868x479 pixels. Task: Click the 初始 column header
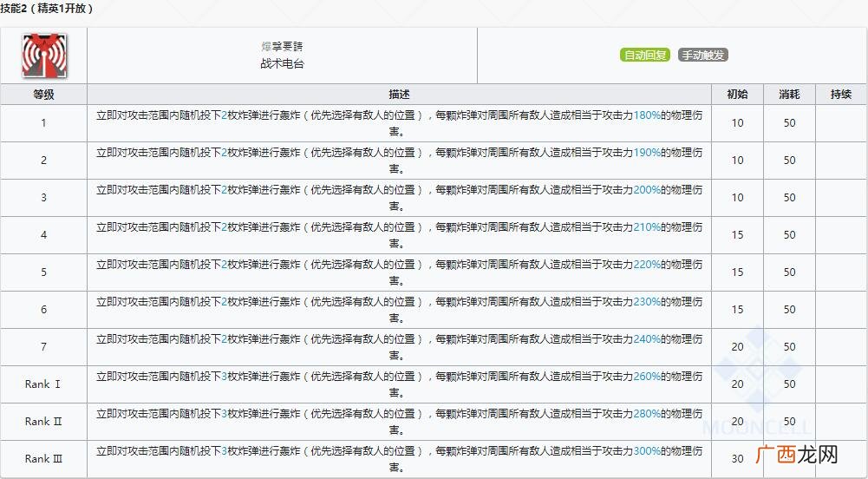tap(737, 95)
